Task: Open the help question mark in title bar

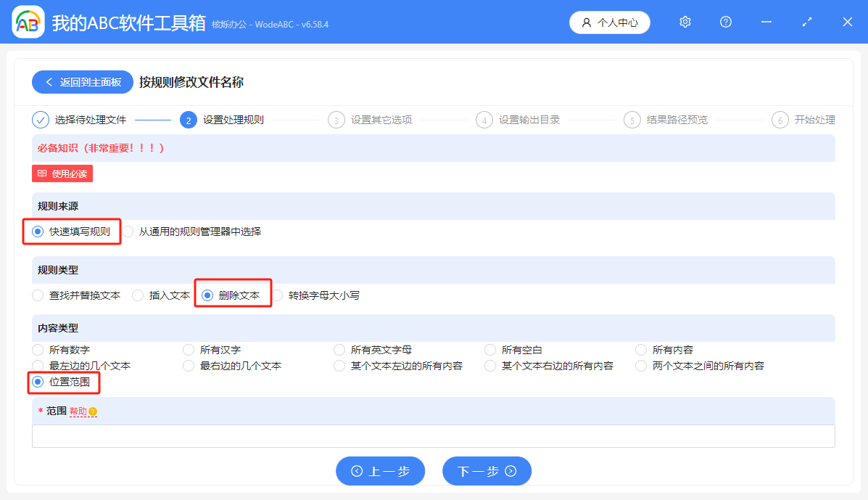Action: tap(725, 22)
